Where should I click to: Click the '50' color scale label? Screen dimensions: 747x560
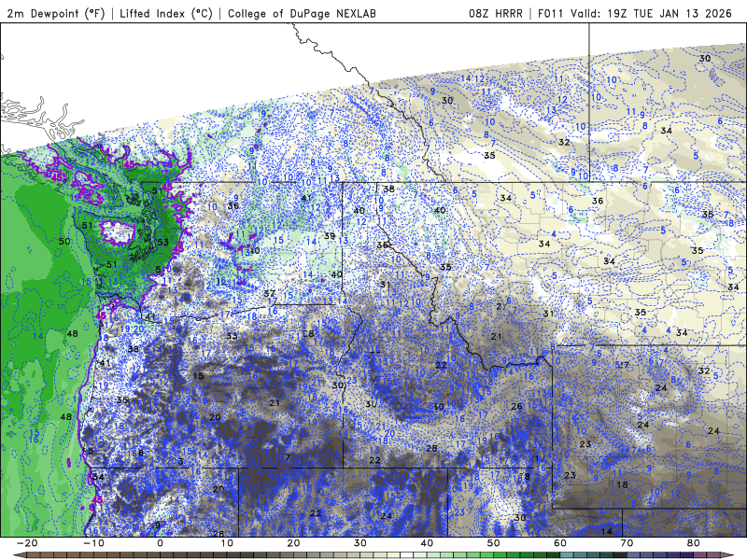pyautogui.click(x=494, y=543)
